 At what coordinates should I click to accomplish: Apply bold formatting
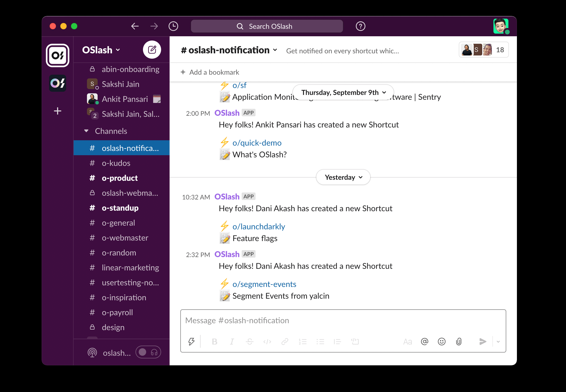tap(214, 342)
